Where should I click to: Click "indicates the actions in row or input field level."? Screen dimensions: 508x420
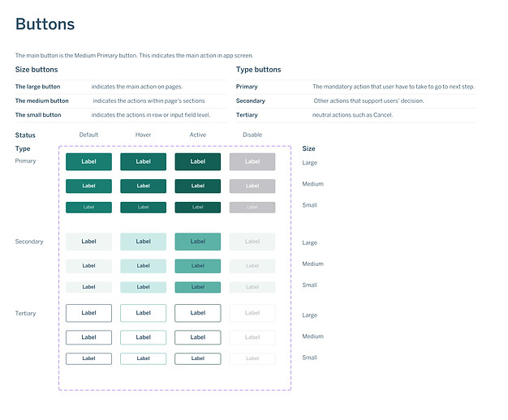tap(151, 115)
